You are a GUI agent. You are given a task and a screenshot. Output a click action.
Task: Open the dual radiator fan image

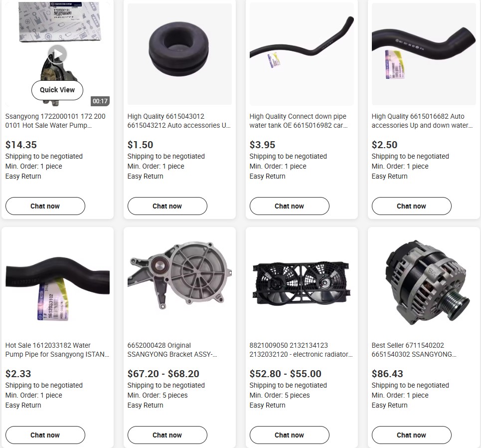click(302, 283)
